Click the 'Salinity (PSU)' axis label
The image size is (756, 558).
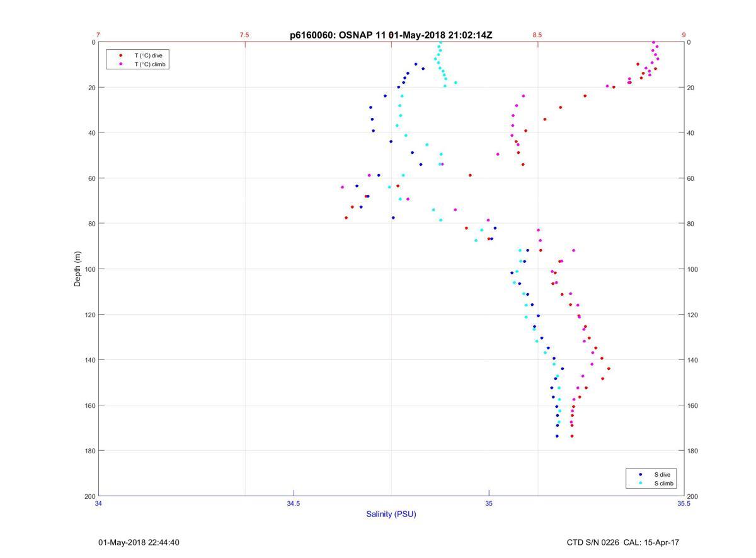pos(391,514)
